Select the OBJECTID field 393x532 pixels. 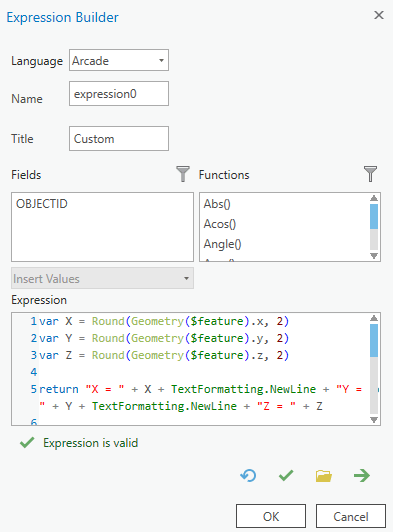(x=42, y=204)
